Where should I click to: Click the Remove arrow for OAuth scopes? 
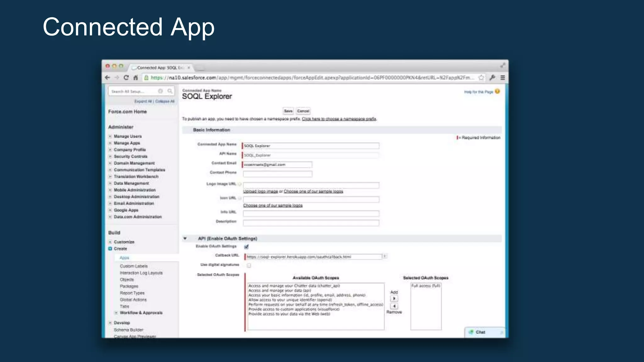(x=394, y=306)
